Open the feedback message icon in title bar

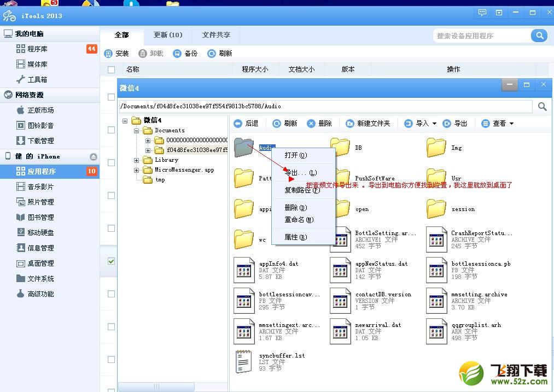482,13
